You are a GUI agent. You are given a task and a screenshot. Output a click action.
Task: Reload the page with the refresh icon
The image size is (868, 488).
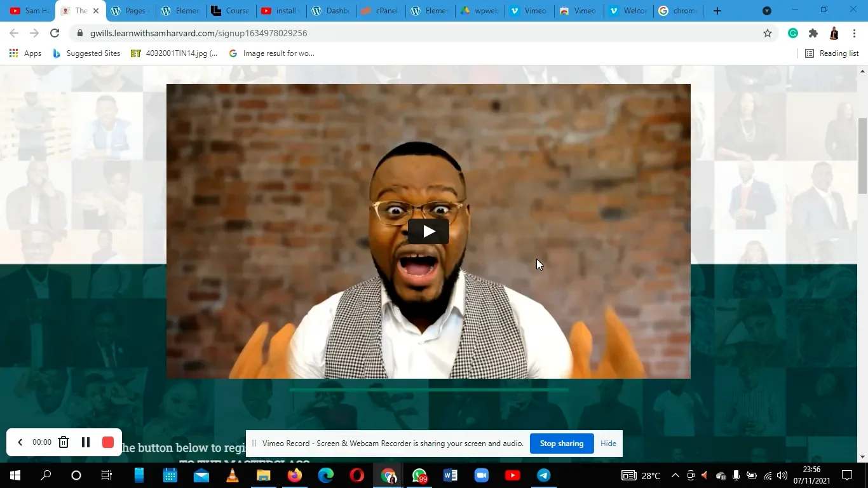[x=55, y=33]
